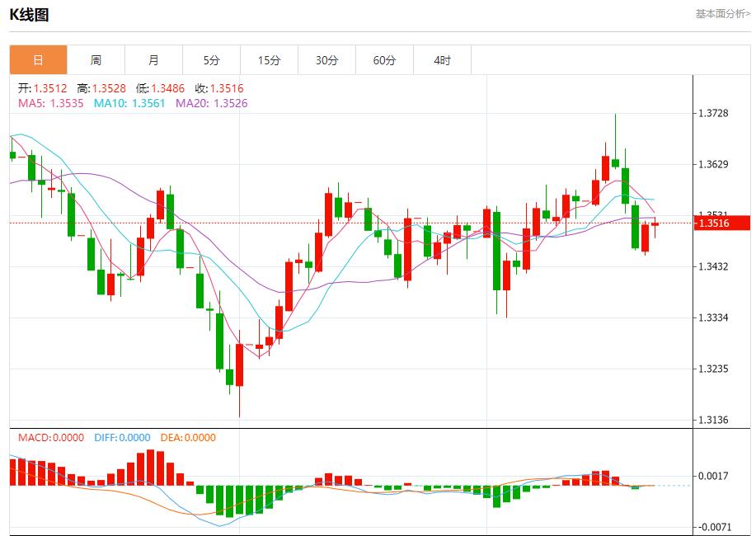
Task: Switch to the 周 weekly timeframe tab
Action: (96, 59)
